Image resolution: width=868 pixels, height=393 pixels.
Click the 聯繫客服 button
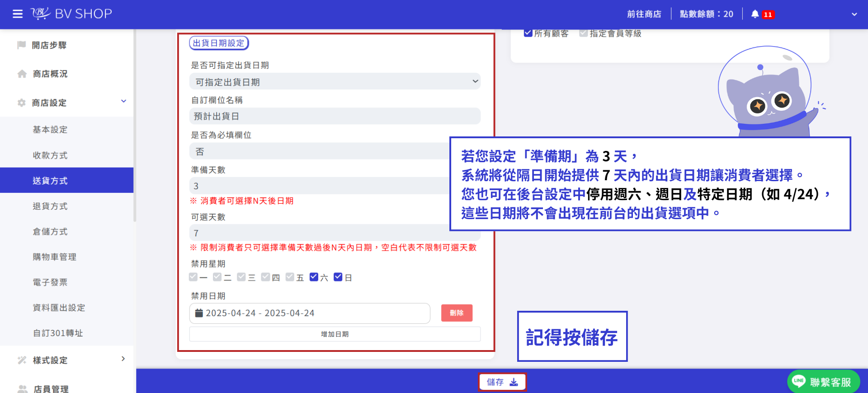coord(823,382)
